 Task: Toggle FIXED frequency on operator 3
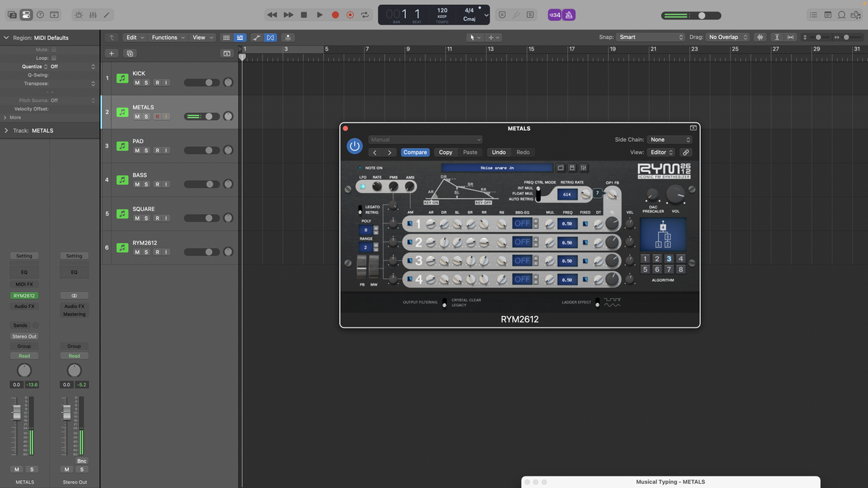585,261
